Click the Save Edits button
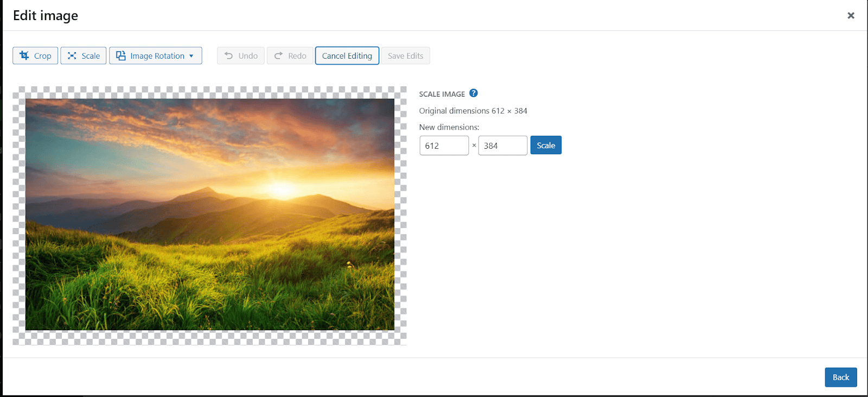868x397 pixels. (x=406, y=56)
